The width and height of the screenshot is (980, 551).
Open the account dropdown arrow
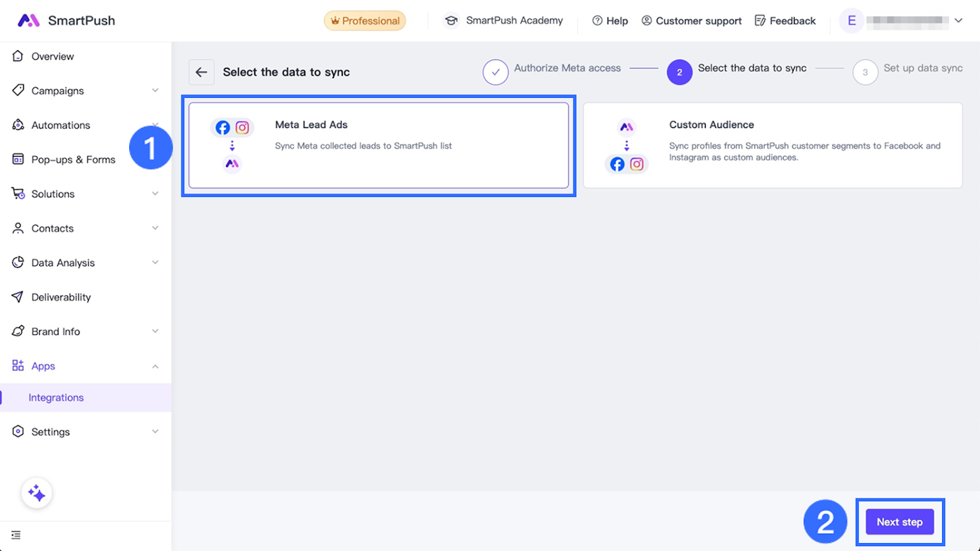(x=959, y=21)
